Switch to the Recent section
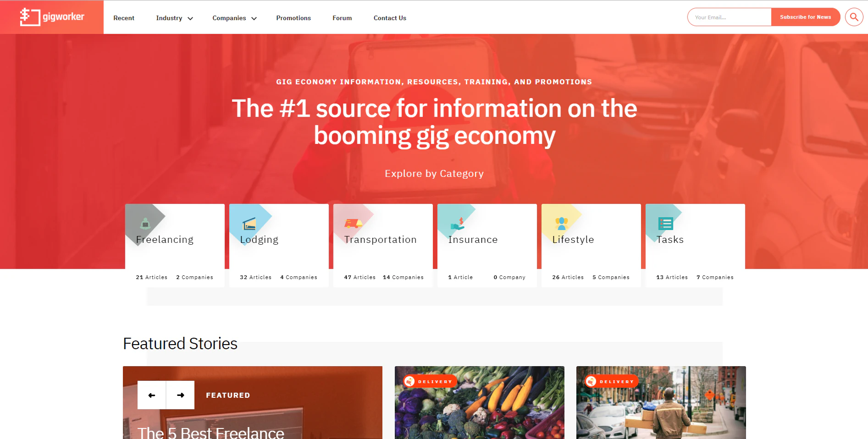The height and width of the screenshot is (439, 868). point(124,18)
